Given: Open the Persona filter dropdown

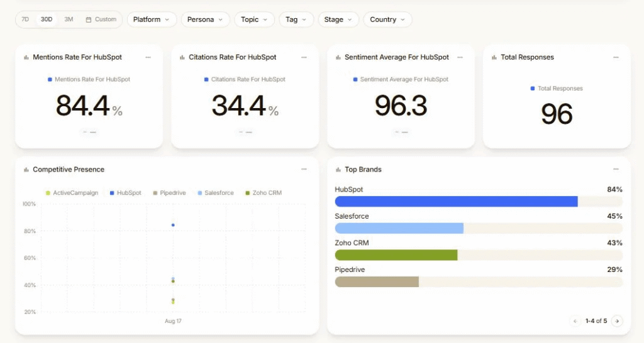Looking at the screenshot, I should pos(206,19).
